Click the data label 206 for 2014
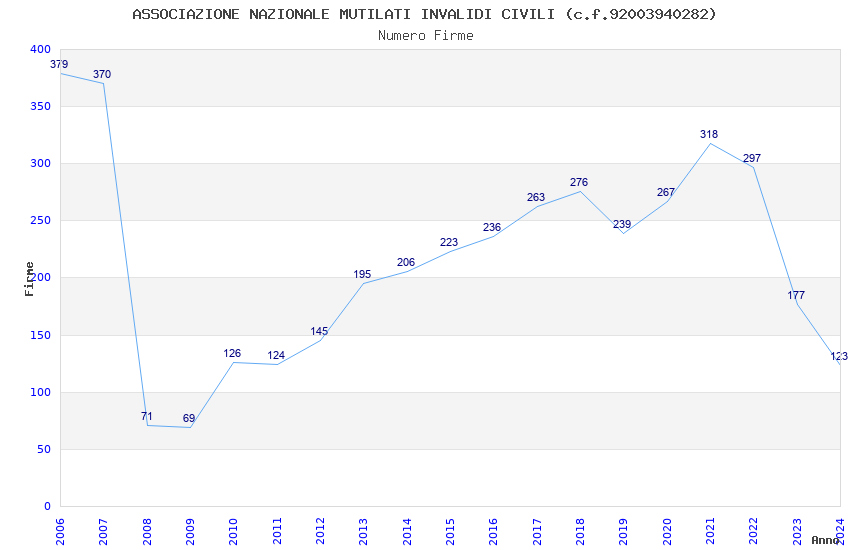Viewport: 850px width, 550px height. tap(405, 262)
